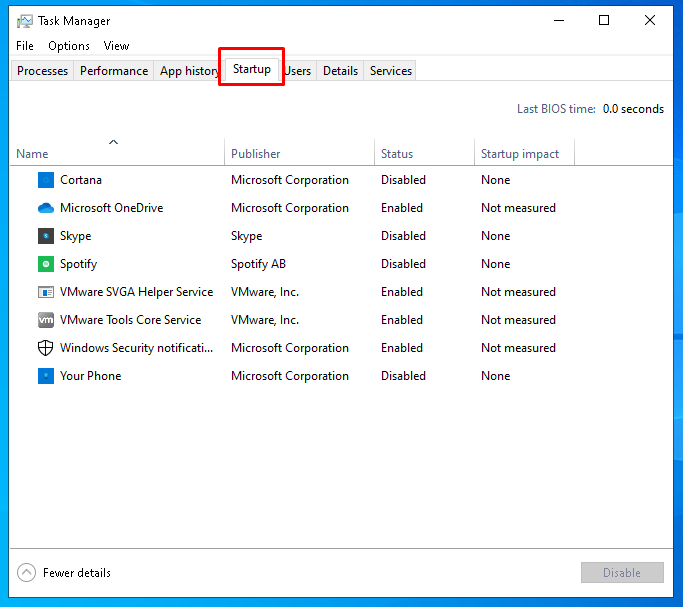Image resolution: width=683 pixels, height=607 pixels.
Task: Click the VMware Tools Core Service icon
Action: coord(46,320)
